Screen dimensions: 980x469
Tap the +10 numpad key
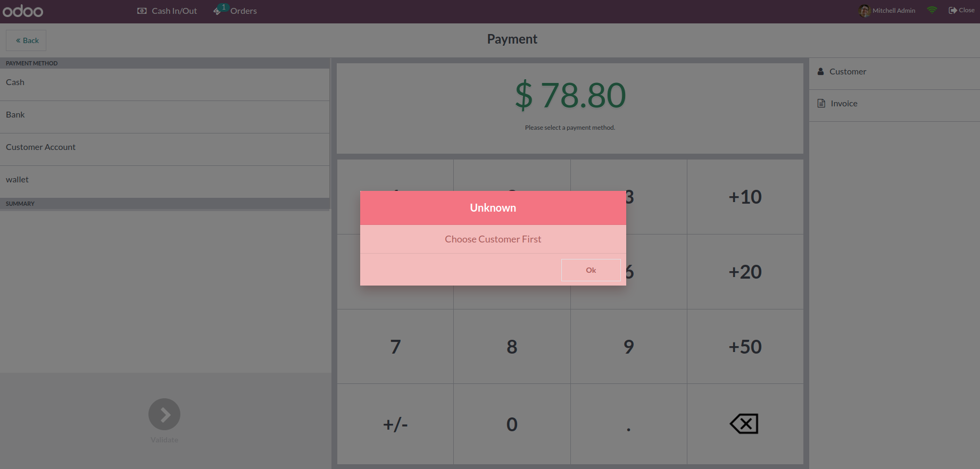coord(745,197)
